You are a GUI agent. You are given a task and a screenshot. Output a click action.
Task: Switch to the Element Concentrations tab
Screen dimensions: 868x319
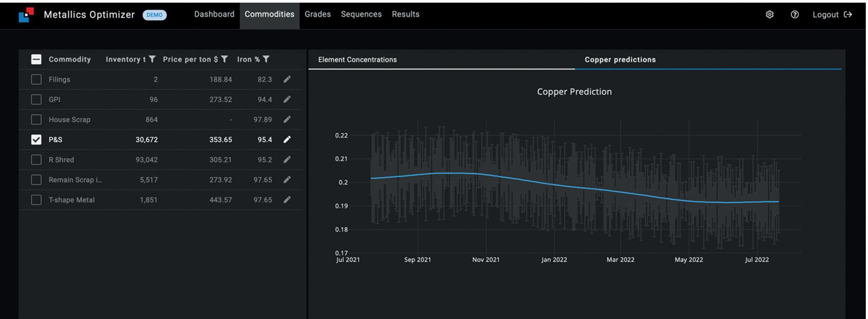coord(357,60)
